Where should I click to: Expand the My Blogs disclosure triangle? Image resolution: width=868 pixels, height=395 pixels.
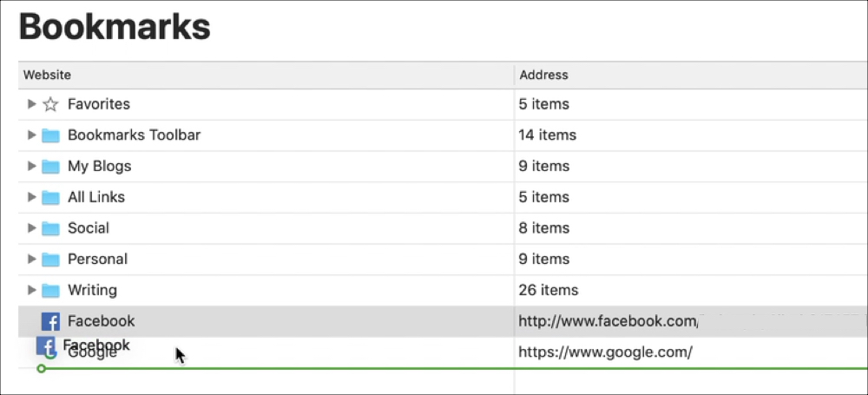(31, 166)
